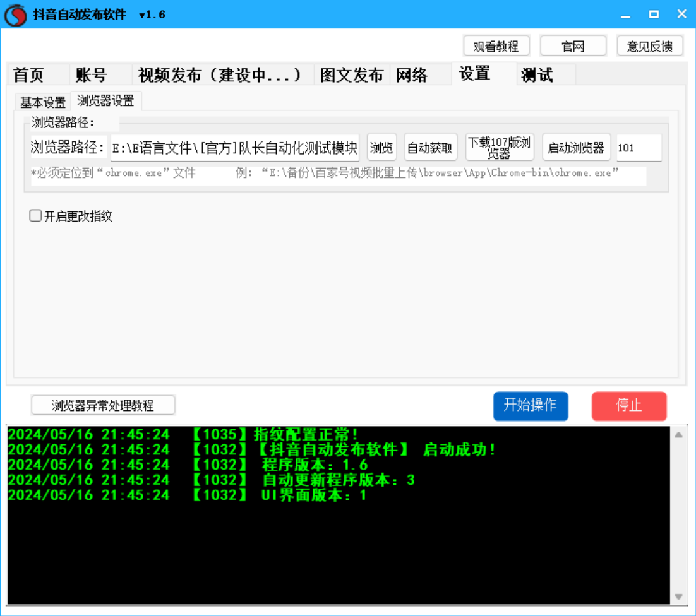Select the 设置 tab
This screenshot has height=616, width=696.
484,74
